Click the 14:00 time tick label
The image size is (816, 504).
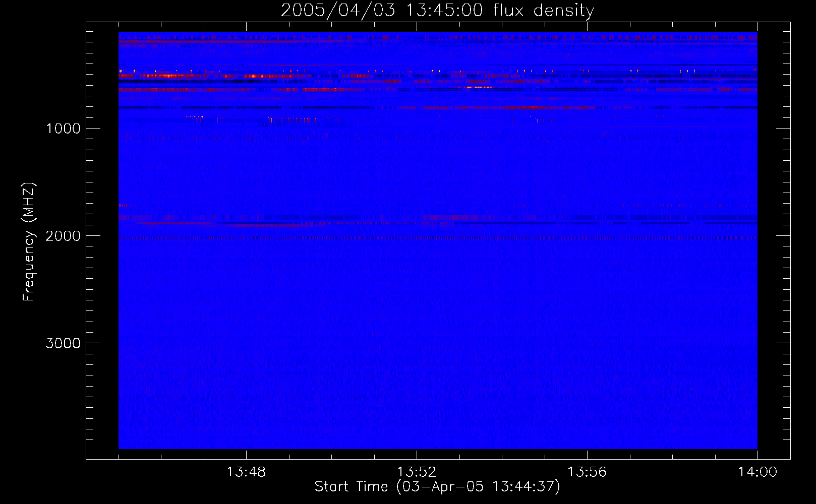(757, 472)
